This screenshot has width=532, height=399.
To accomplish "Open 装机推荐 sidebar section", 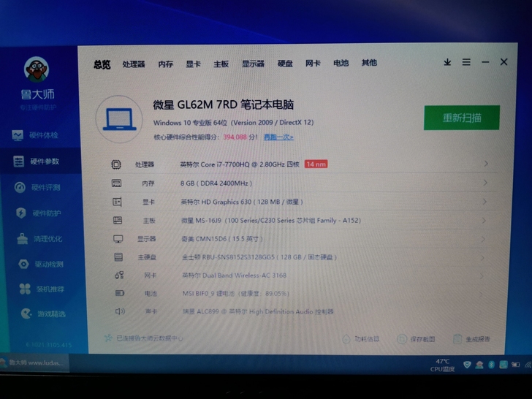I will 42,289.
